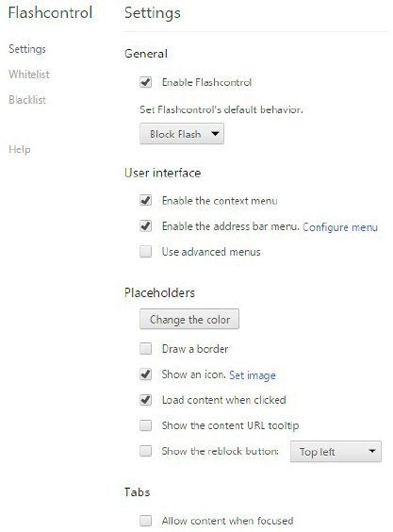Uncheck Enable the address bar menu
The width and height of the screenshot is (393, 532).
[x=146, y=226]
